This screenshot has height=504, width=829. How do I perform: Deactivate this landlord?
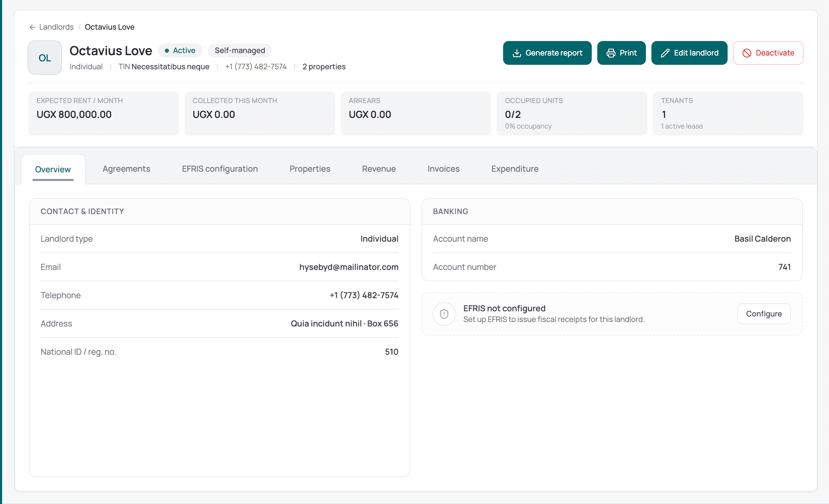tap(768, 53)
